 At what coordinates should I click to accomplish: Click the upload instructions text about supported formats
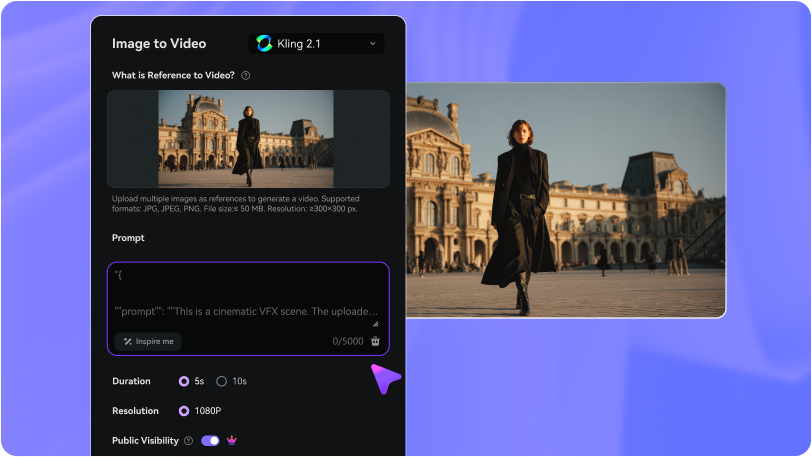coord(236,204)
